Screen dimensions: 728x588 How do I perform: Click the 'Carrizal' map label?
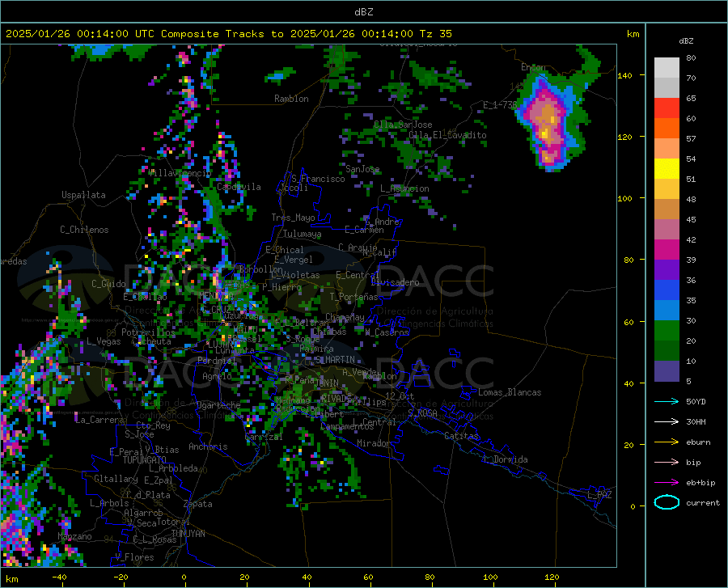click(x=264, y=437)
